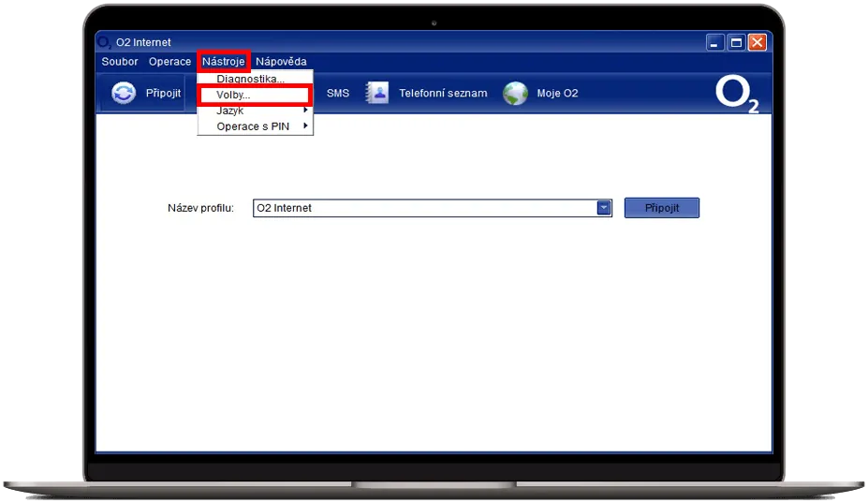Click the Telefonní seznam toolbar label
This screenshot has width=868, height=503.
[443, 93]
